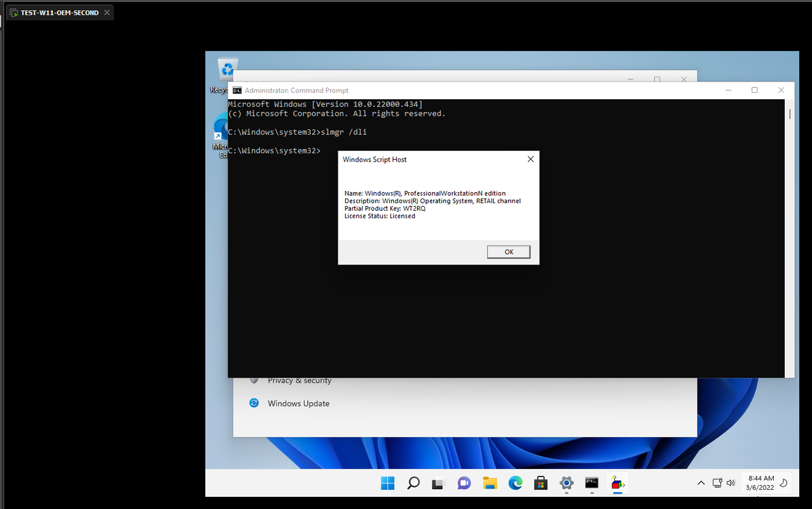
Task: Click the 'Administrator: Command Prompt' title text
Action: (x=296, y=90)
